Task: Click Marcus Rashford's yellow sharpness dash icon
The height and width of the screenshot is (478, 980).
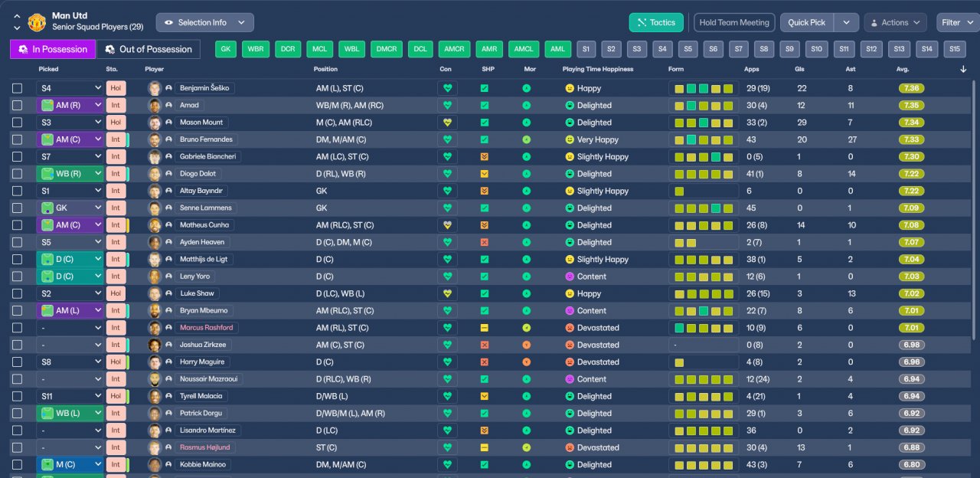Action: 485,328
